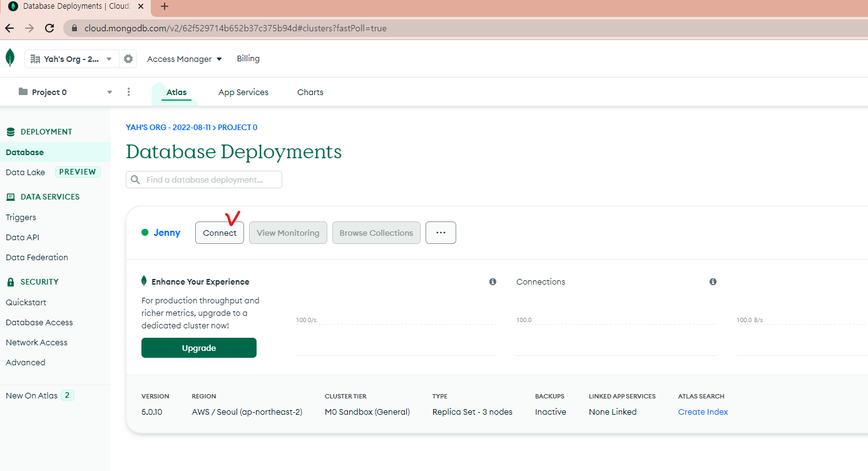Open organization settings gear icon
This screenshot has width=868, height=471.
point(128,59)
